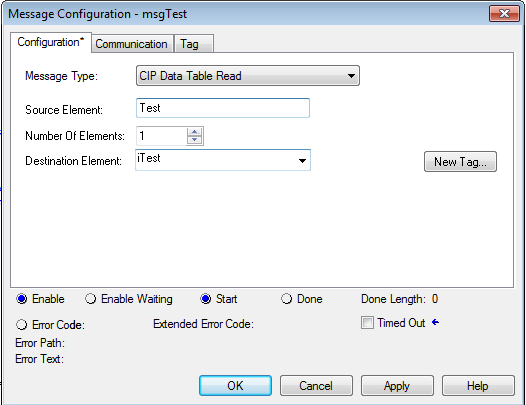Expand the Destination Element dropdown arrow

[302, 161]
